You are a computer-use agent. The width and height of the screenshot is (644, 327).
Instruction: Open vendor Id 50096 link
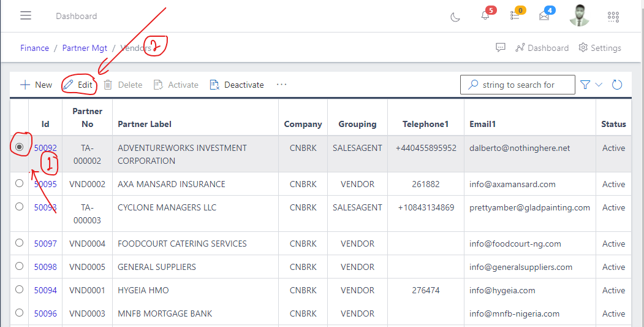point(45,314)
